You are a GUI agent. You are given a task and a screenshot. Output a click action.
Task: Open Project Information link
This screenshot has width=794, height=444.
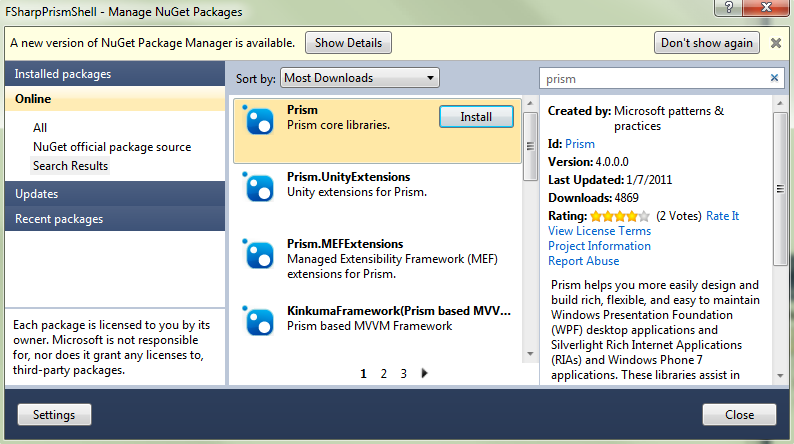[600, 246]
